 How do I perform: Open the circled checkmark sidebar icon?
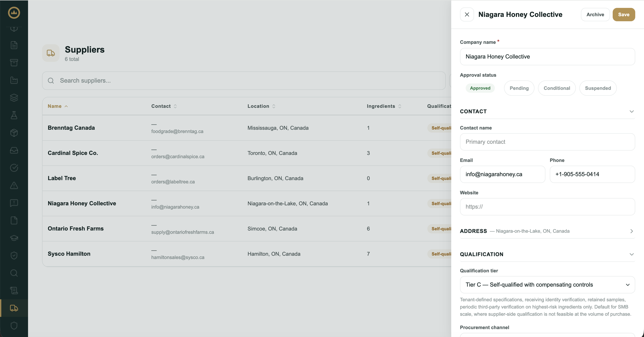coord(14,168)
